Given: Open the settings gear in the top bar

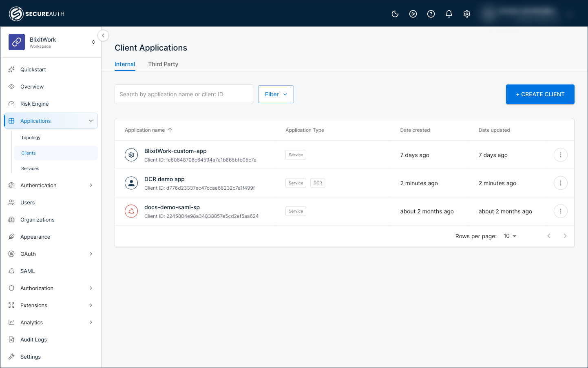Looking at the screenshot, I should [467, 14].
